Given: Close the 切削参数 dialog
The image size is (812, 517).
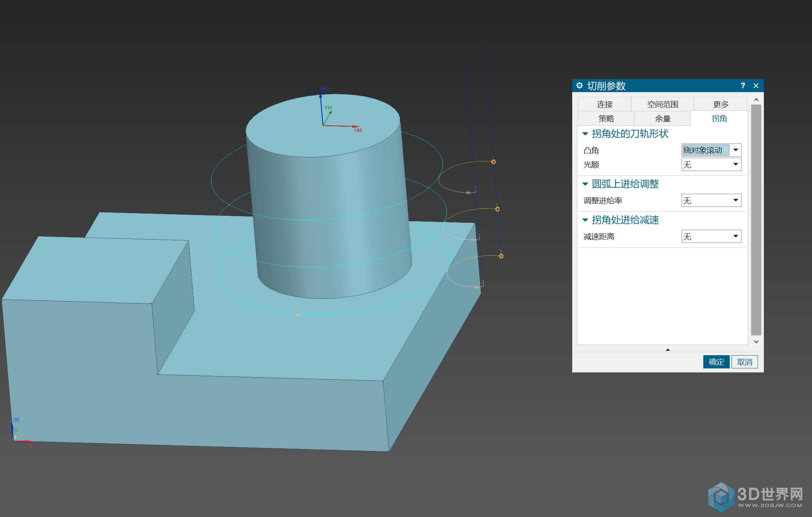Looking at the screenshot, I should pos(756,85).
